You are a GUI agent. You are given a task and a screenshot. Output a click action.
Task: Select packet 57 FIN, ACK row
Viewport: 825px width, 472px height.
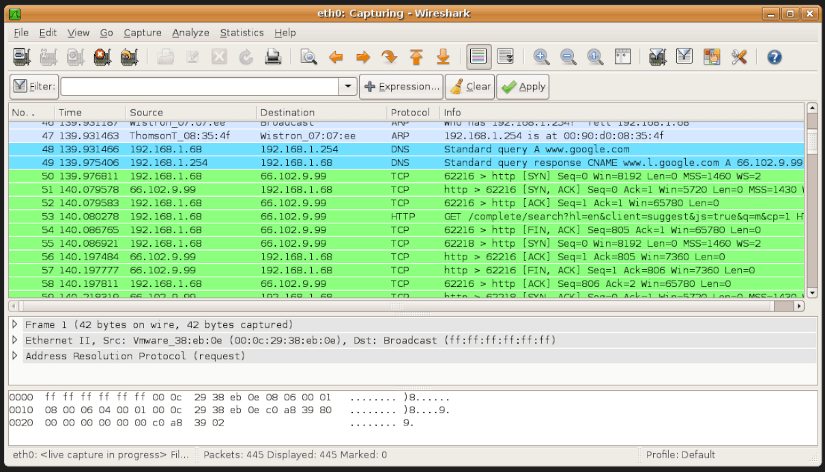pyautogui.click(x=407, y=270)
